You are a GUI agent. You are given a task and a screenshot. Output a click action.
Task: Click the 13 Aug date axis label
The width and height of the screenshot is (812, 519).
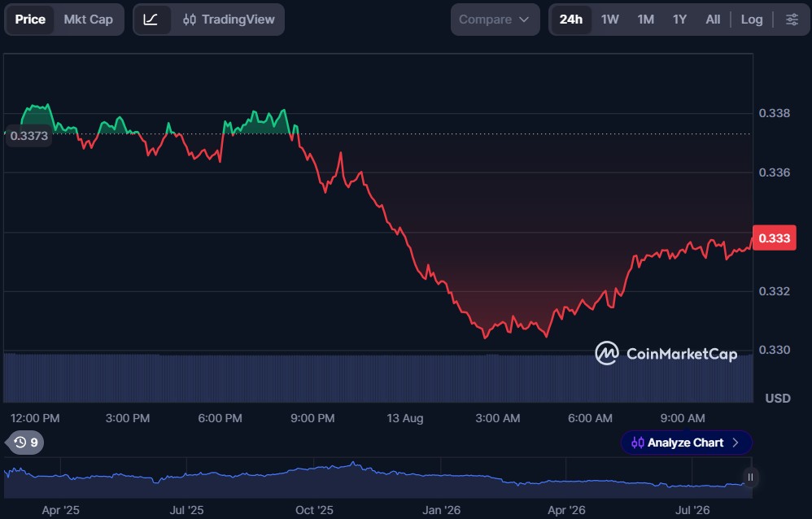pyautogui.click(x=405, y=418)
